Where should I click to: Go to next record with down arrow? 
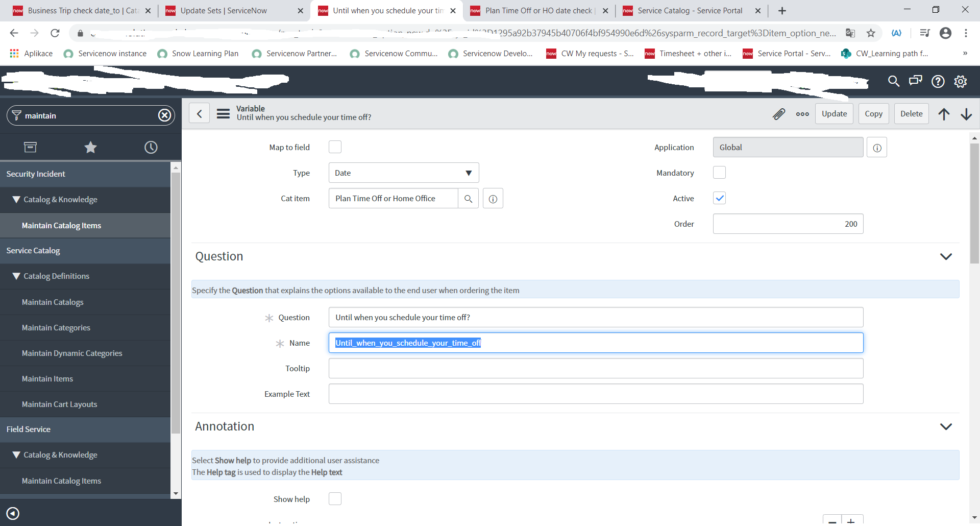(x=966, y=114)
